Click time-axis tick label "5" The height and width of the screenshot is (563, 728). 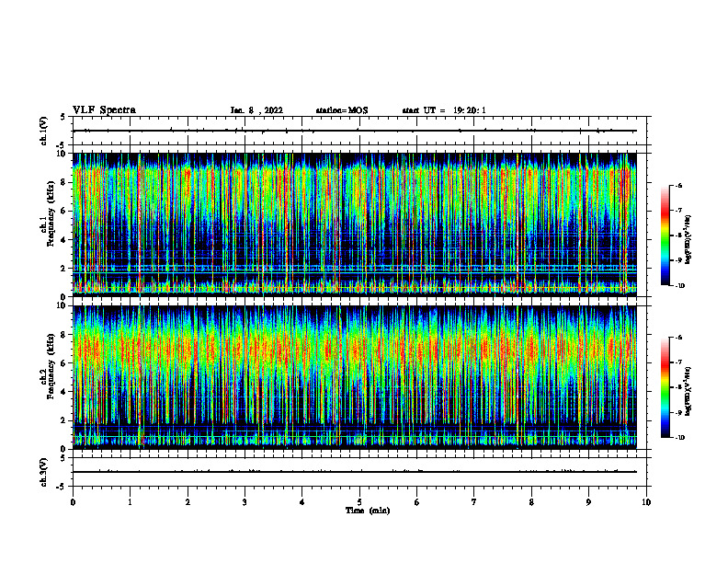point(359,502)
